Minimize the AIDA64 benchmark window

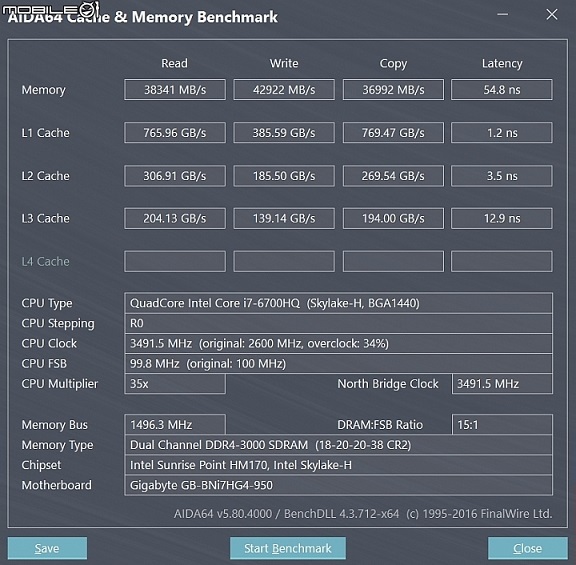pos(503,15)
